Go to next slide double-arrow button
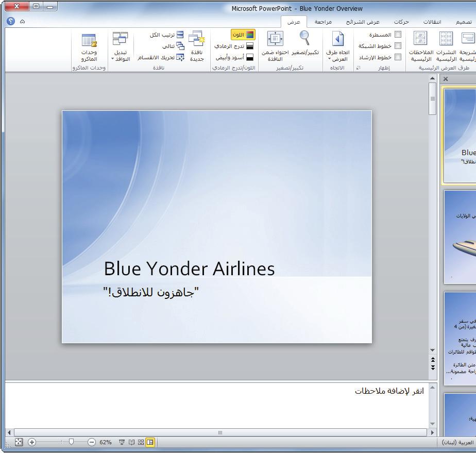Screen dimensions: 476x453 coord(433,367)
